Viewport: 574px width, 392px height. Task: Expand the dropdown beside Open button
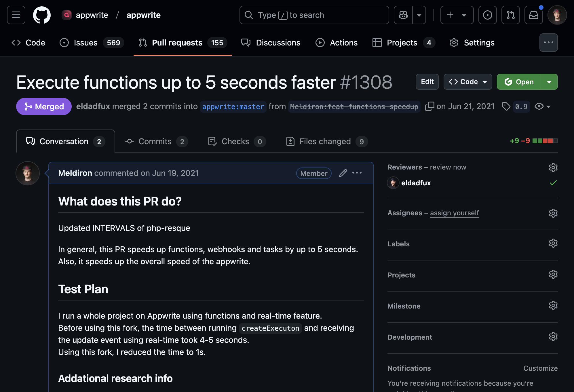coord(549,82)
